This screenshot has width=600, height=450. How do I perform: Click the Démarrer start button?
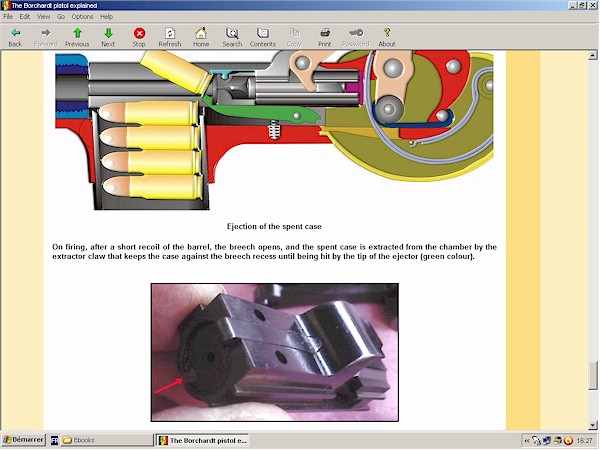23,440
